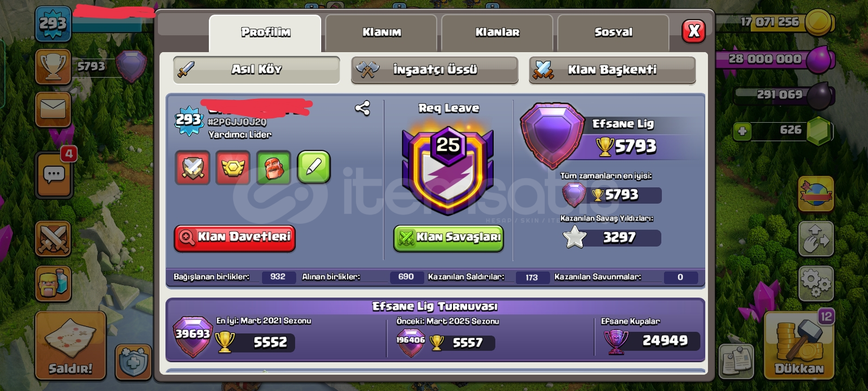Open the crossed swords clan war icon
The image size is (868, 391).
[x=53, y=238]
